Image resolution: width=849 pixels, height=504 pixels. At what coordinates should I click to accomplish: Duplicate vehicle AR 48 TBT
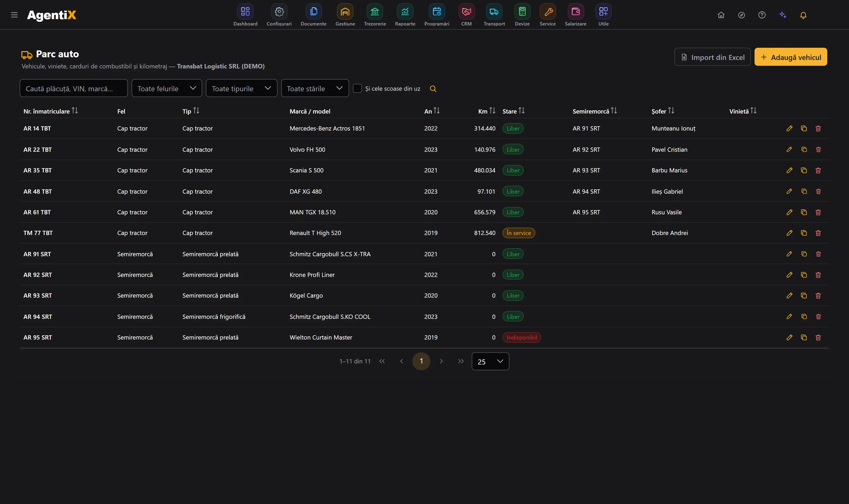point(804,192)
